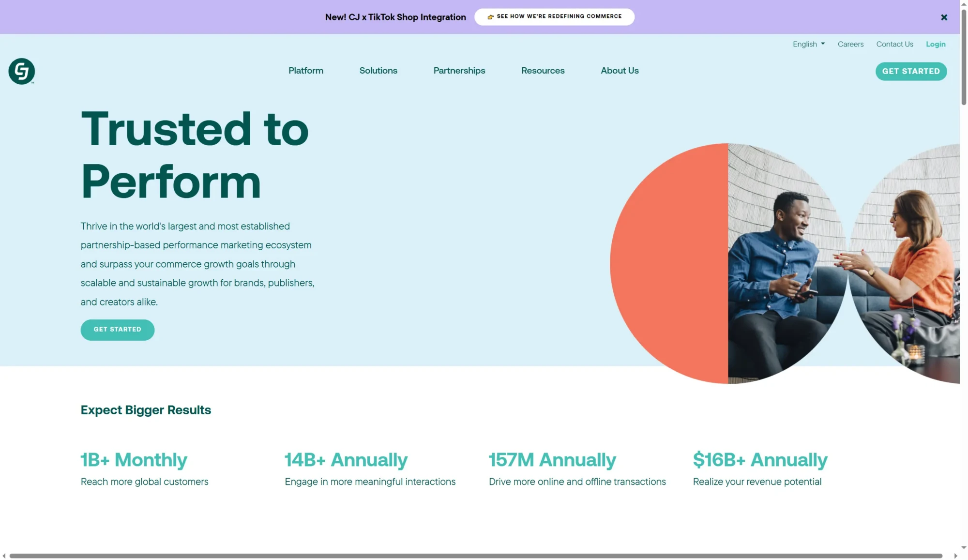Click 'Reach more global customers' text

point(145,482)
